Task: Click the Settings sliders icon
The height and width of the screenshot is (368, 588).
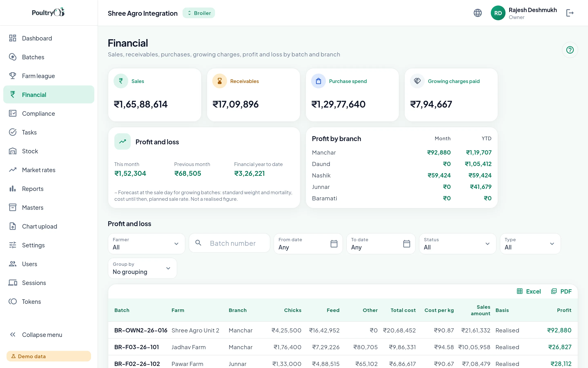Action: point(13,245)
